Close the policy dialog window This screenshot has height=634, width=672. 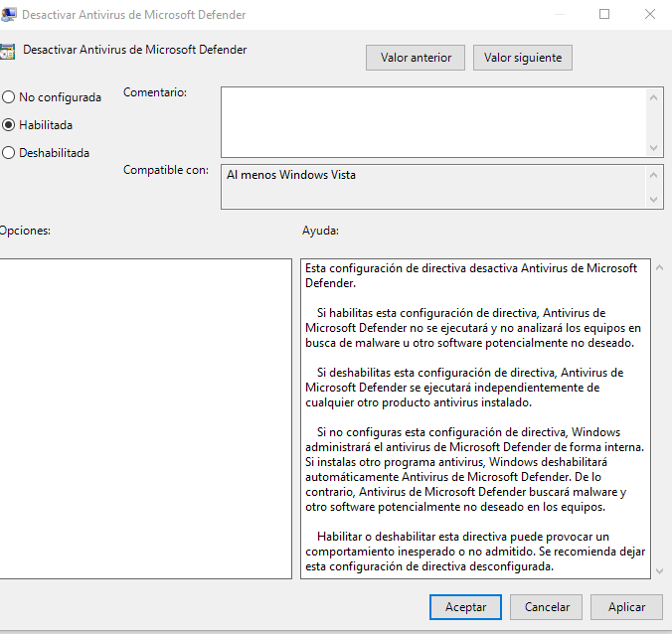pos(650,15)
